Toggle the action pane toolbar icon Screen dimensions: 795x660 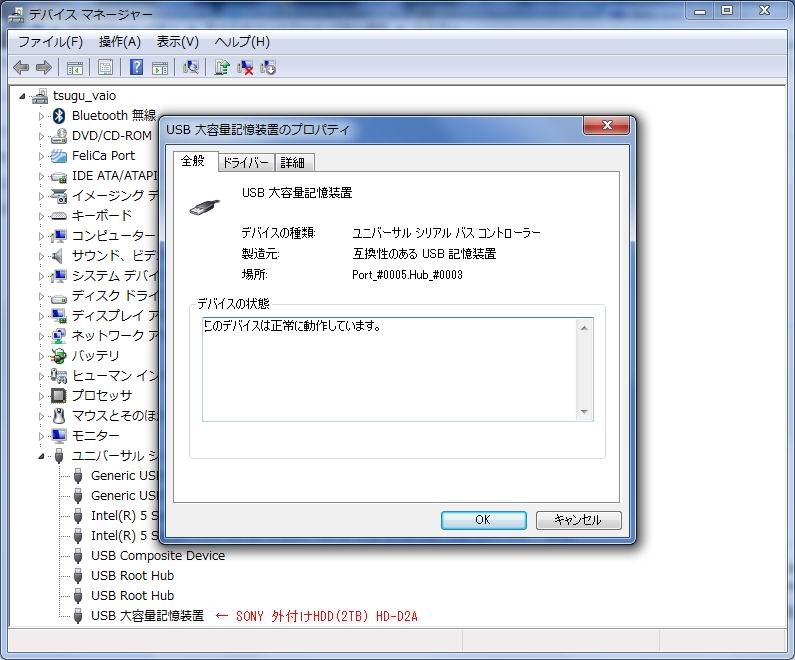coord(160,67)
